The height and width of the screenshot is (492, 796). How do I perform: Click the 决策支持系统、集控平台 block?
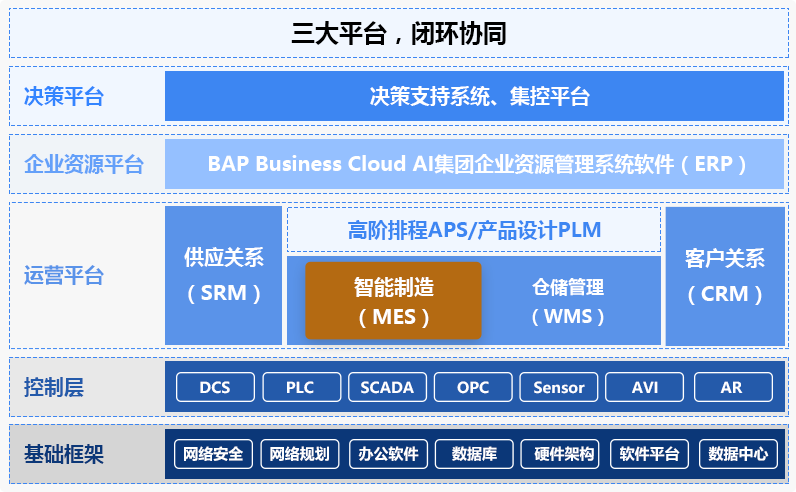[474, 96]
